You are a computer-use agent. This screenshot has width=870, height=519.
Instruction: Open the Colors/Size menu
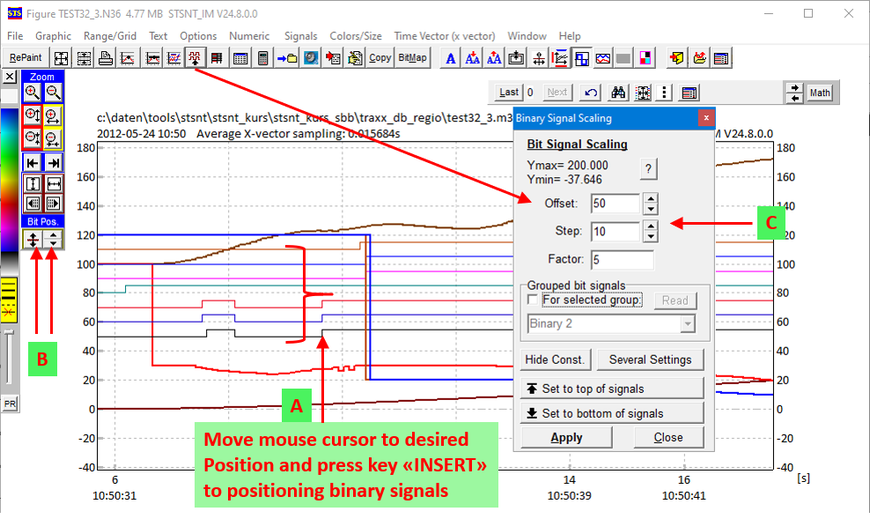pos(356,36)
